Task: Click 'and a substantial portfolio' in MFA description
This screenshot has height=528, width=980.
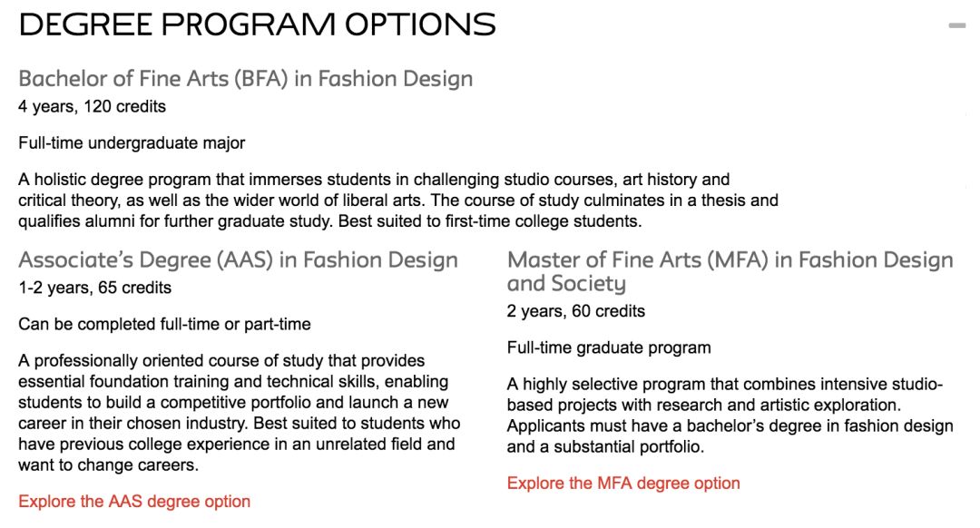Action: [x=605, y=447]
